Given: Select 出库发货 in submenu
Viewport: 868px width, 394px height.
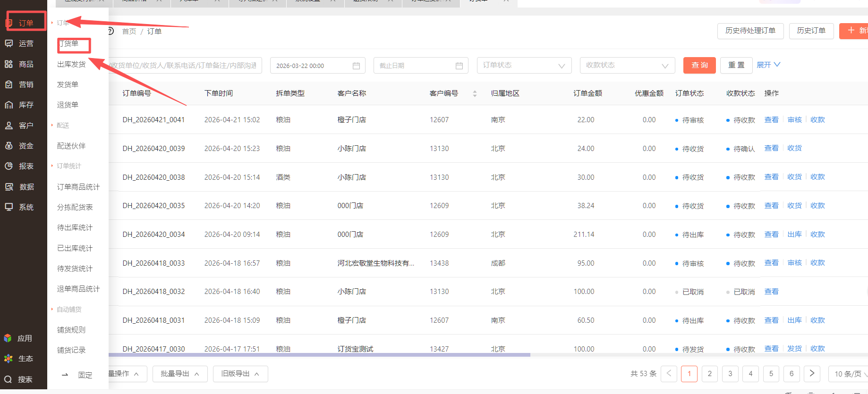Looking at the screenshot, I should [x=71, y=64].
